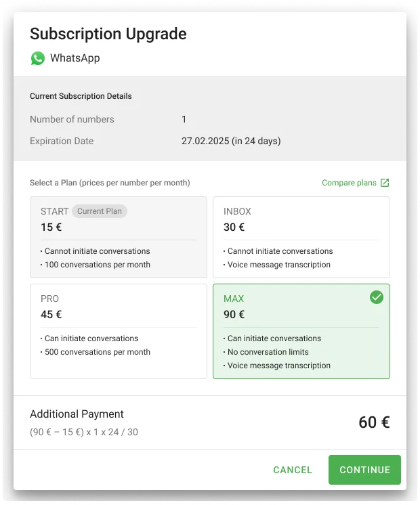This screenshot has height=505, width=420.
Task: Click the 30 € INBOX price
Action: coord(234,227)
